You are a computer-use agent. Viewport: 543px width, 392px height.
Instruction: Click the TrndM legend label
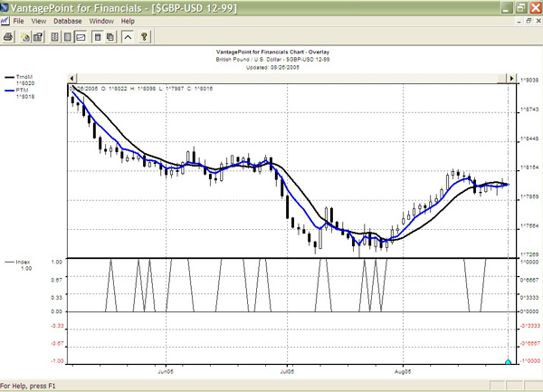pos(24,77)
